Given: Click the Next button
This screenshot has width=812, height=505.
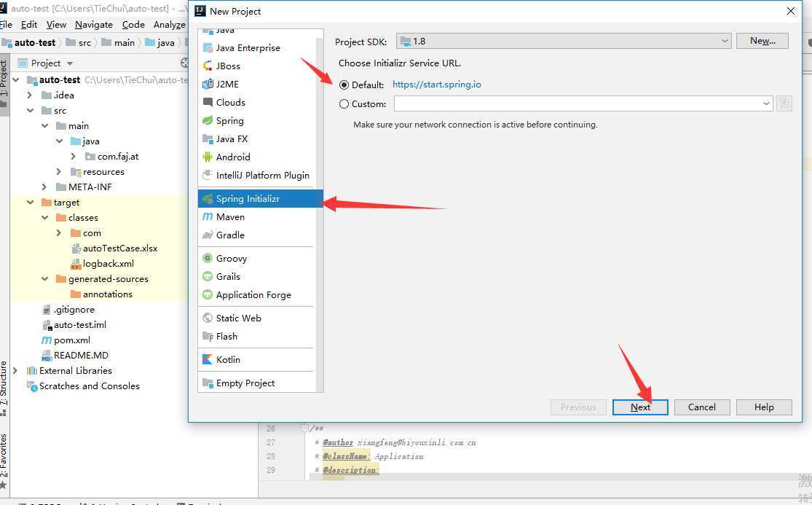Looking at the screenshot, I should tap(640, 407).
